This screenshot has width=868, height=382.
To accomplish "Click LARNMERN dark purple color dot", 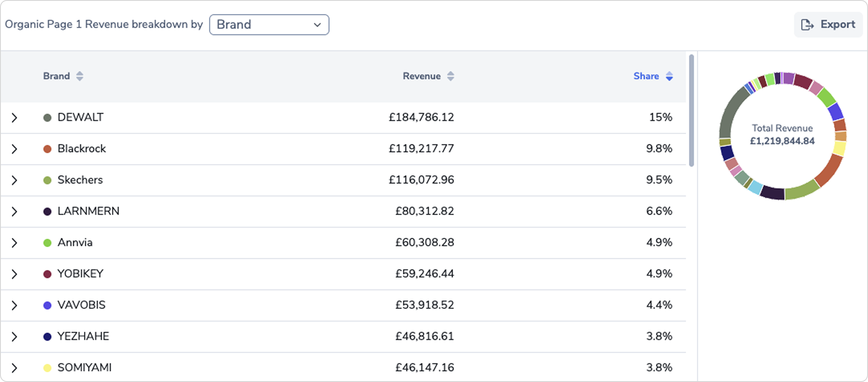I will (x=47, y=212).
